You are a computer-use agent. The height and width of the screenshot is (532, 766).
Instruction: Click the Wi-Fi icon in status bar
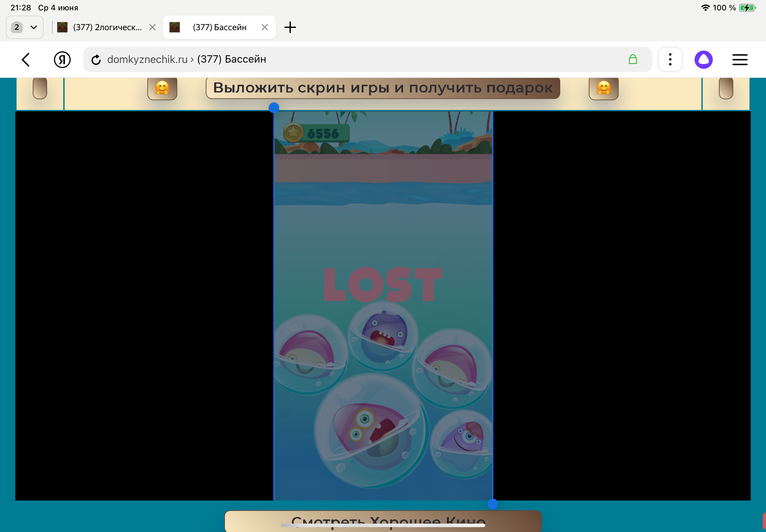coord(705,7)
